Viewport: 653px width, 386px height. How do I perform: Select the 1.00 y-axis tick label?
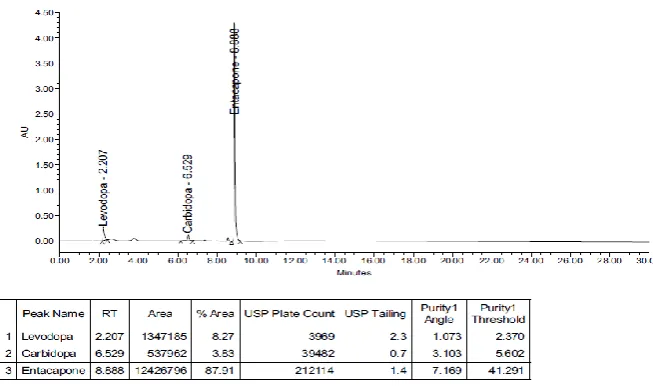coord(44,190)
